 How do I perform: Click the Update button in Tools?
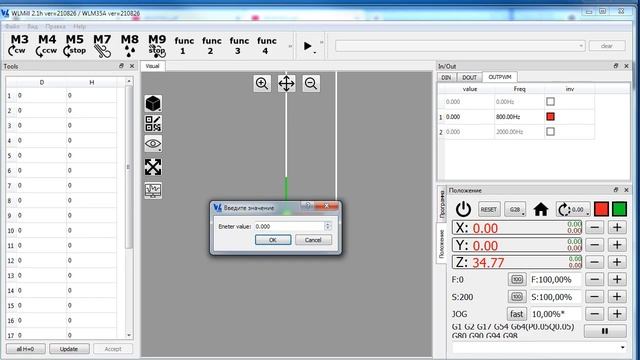tap(69, 349)
